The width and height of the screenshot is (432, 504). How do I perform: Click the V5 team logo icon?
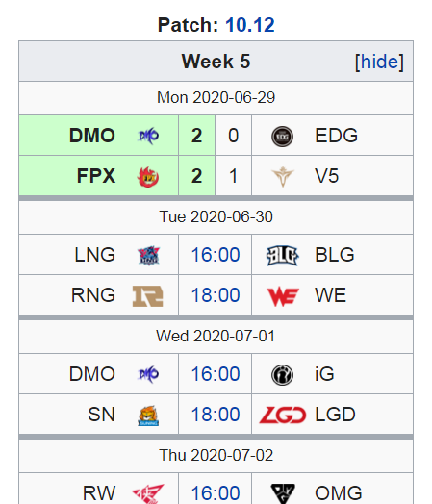coord(282,176)
